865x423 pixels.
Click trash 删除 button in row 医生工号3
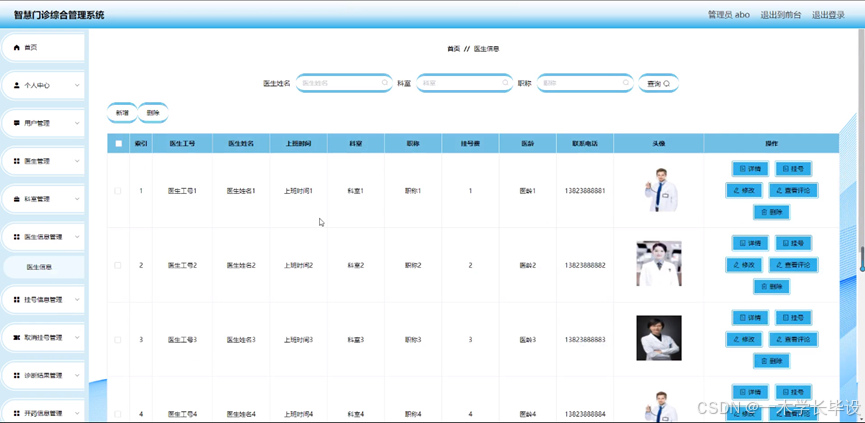coord(771,361)
